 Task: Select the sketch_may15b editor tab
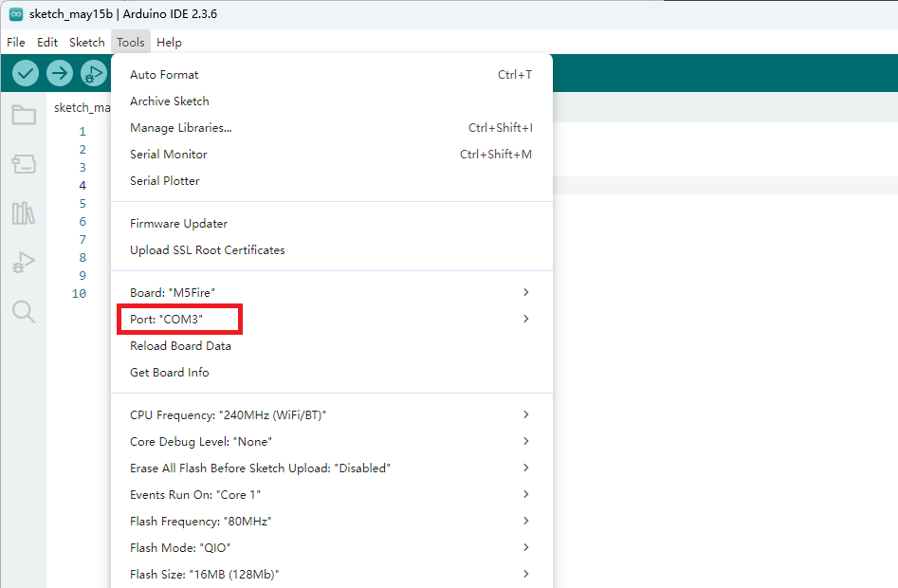click(81, 107)
